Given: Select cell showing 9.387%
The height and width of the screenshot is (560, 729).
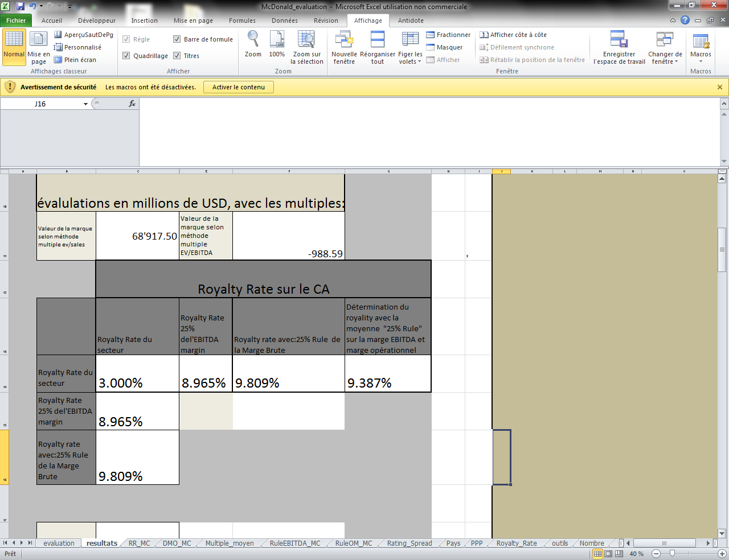Looking at the screenshot, I should pyautogui.click(x=388, y=374).
